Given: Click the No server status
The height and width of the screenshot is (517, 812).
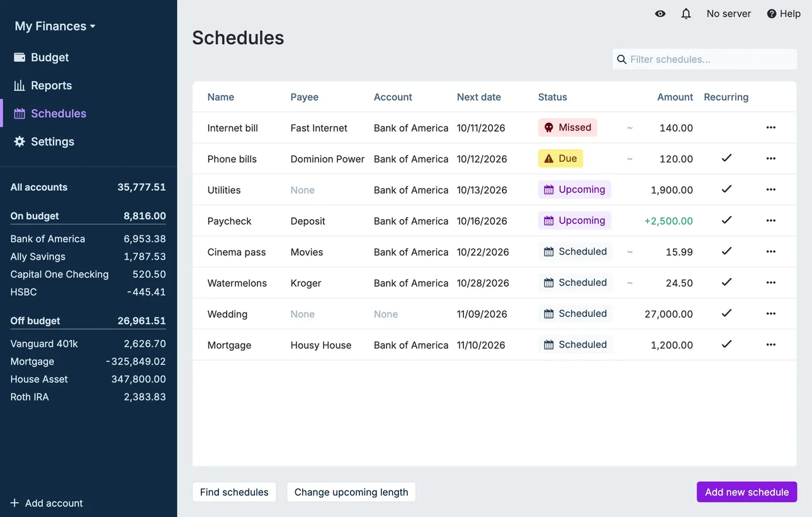Looking at the screenshot, I should click(x=728, y=14).
